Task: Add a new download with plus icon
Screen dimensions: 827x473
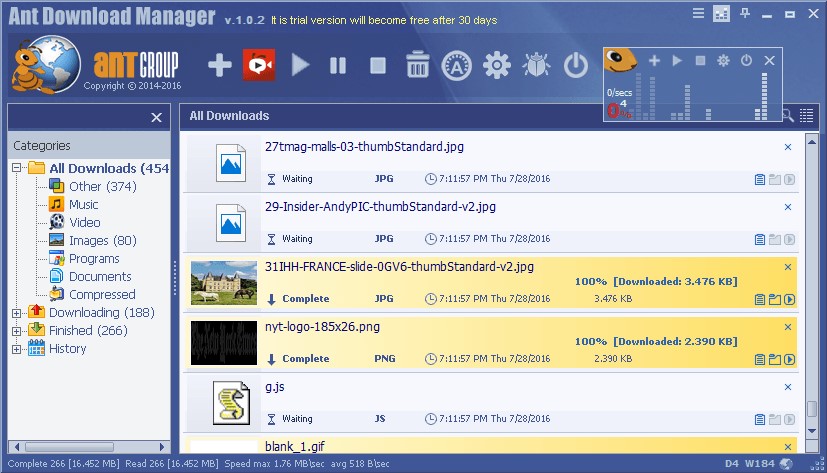Action: coord(219,65)
